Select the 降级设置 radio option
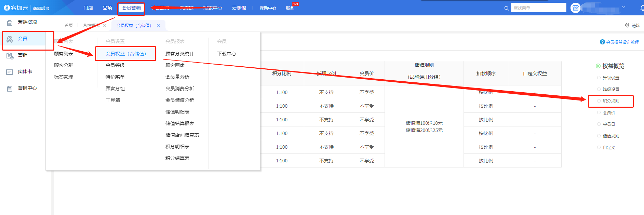Screen dimensions: 644x215 point(599,89)
